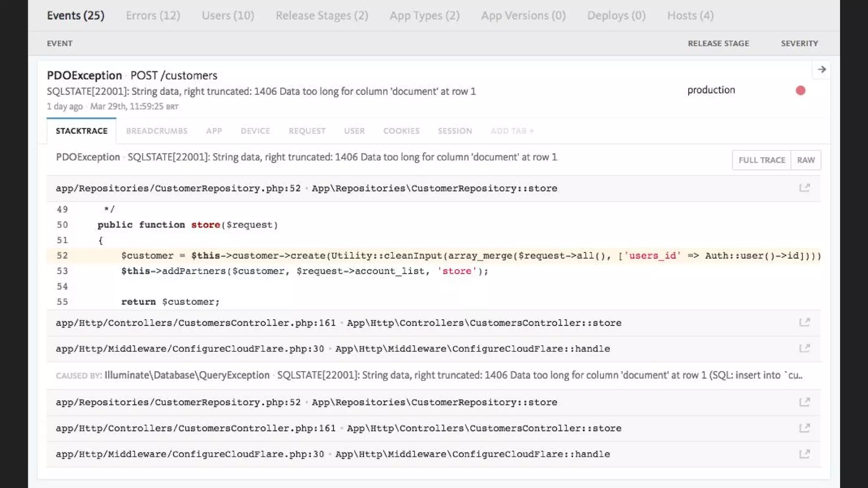Switch to the Hosts (4) tab
The height and width of the screenshot is (488, 868).
click(x=690, y=16)
